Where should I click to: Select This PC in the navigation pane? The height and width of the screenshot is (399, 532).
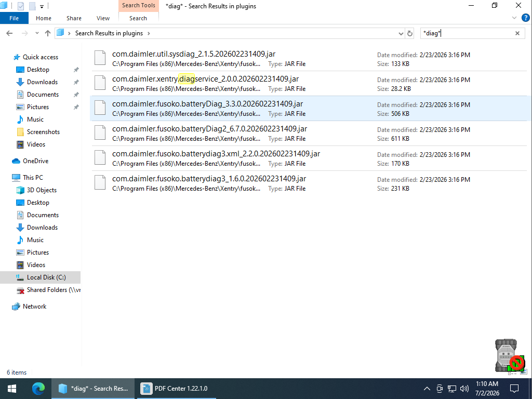click(x=33, y=178)
